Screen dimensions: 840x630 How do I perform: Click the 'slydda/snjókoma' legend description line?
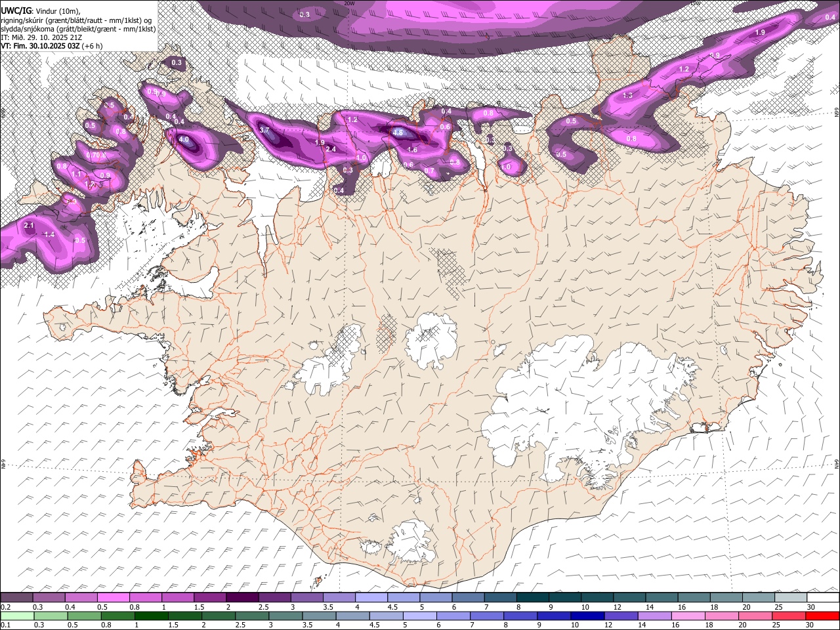(78, 29)
